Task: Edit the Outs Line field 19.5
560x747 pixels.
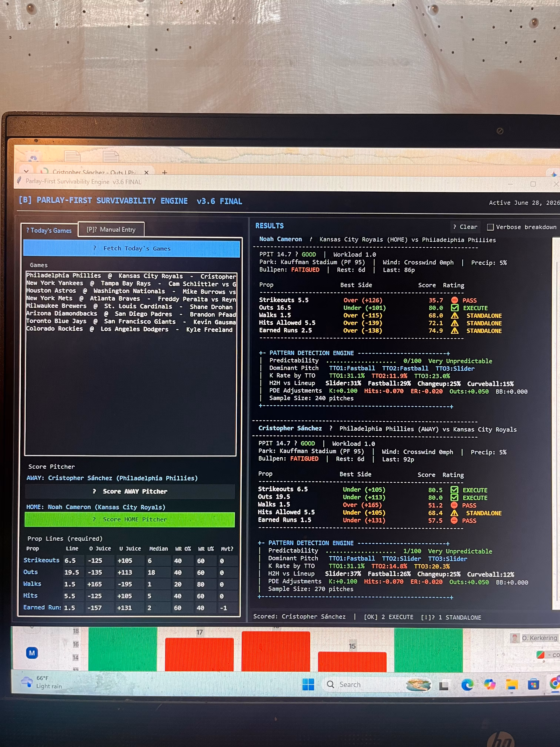Action: point(73,572)
